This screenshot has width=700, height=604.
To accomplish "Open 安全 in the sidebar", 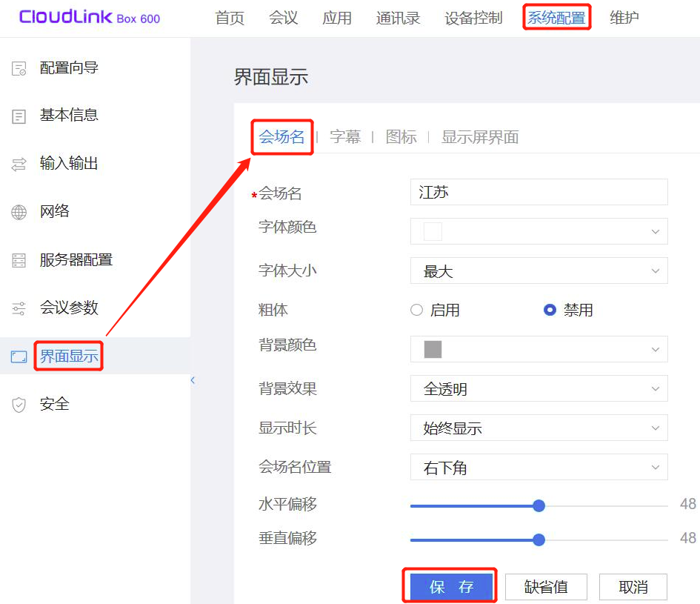I will click(55, 405).
